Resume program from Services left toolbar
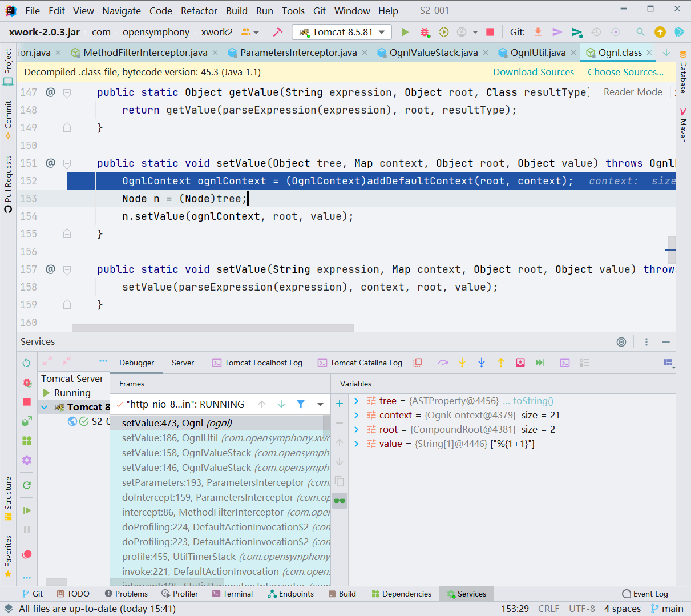The height and width of the screenshot is (616, 691). pos(27,510)
